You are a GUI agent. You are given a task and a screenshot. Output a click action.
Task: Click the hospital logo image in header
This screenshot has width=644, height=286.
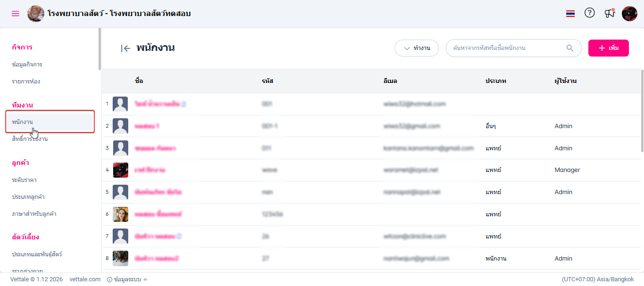point(36,14)
